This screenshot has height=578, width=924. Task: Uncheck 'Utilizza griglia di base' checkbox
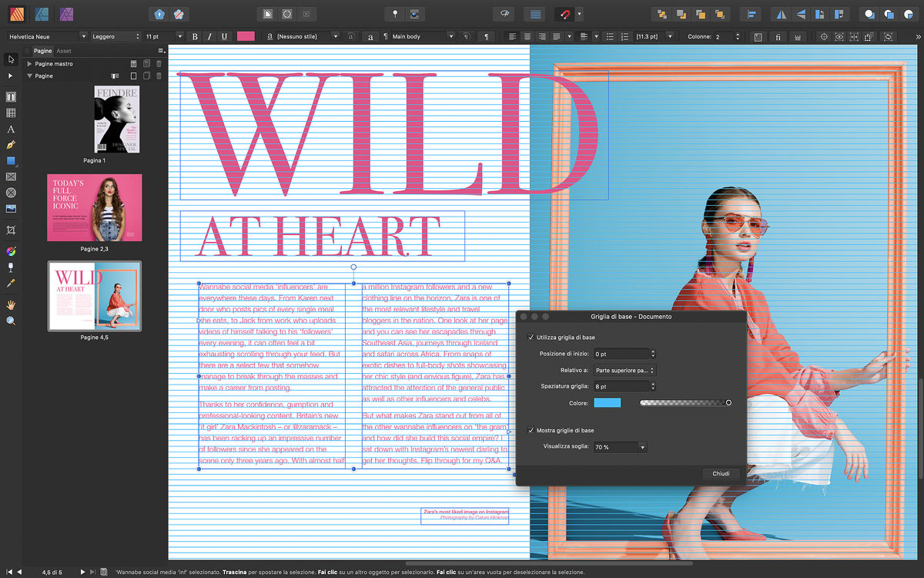click(x=531, y=338)
